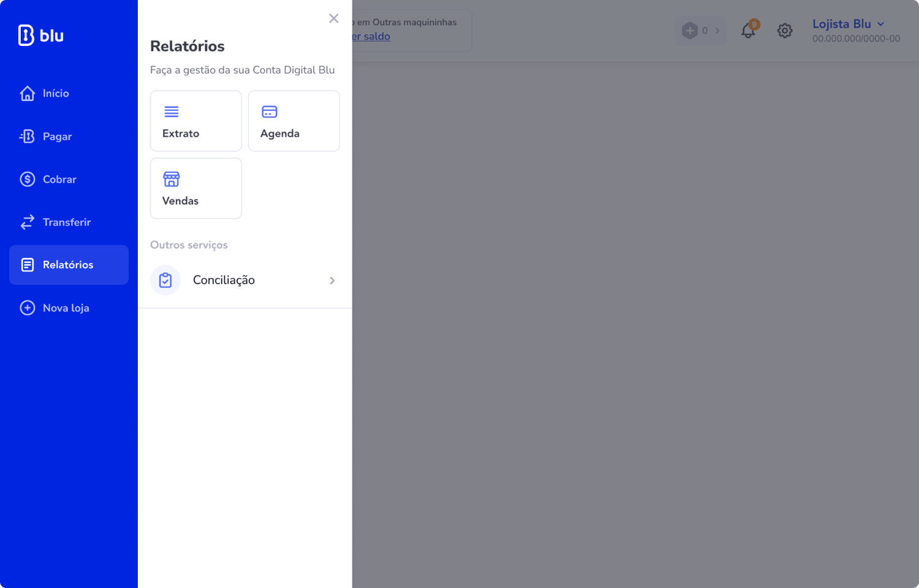Viewport: 919px width, 588px height.
Task: Select the Pagar menu entry
Action: [57, 136]
